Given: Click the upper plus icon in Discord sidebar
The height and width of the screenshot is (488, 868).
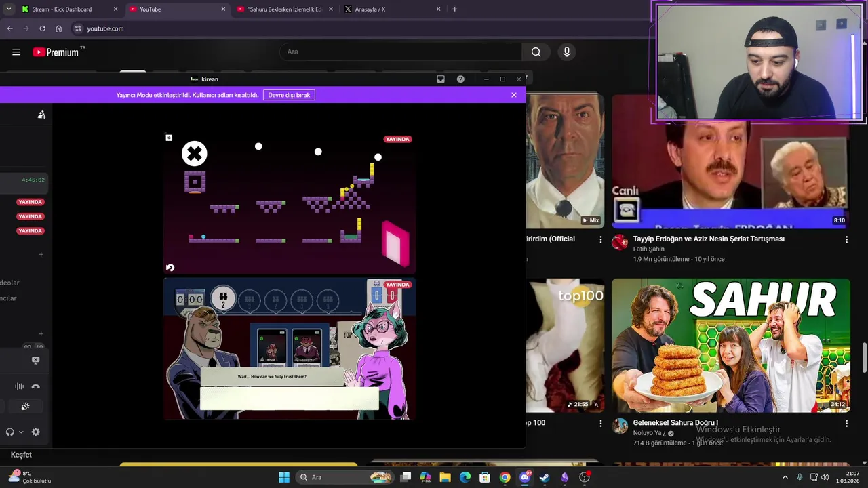Looking at the screenshot, I should click(x=41, y=254).
